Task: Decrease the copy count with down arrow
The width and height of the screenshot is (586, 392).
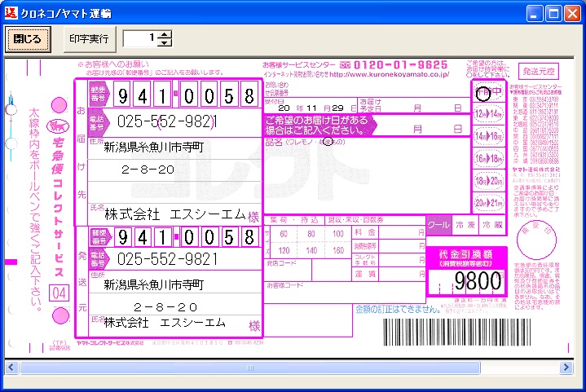Action: (165, 42)
